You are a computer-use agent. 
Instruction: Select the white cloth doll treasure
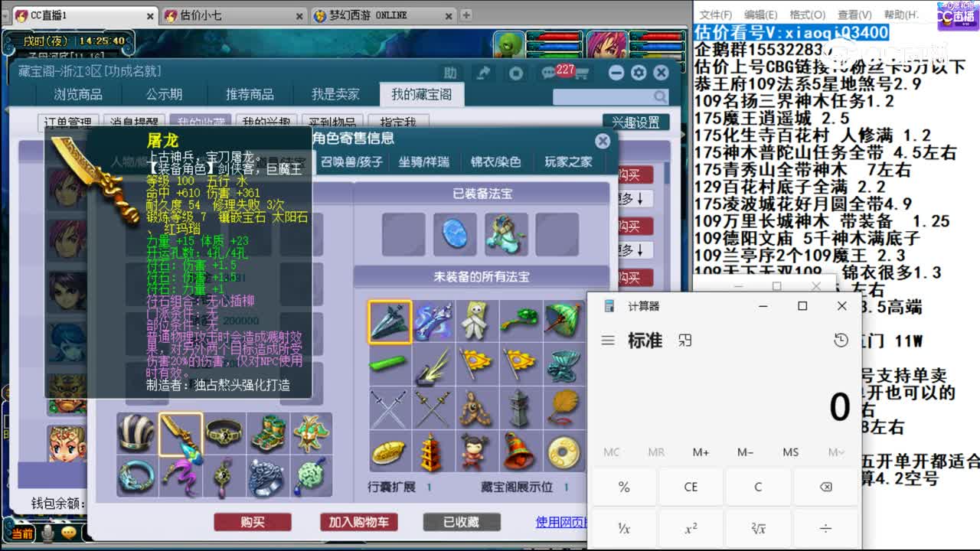(x=477, y=321)
